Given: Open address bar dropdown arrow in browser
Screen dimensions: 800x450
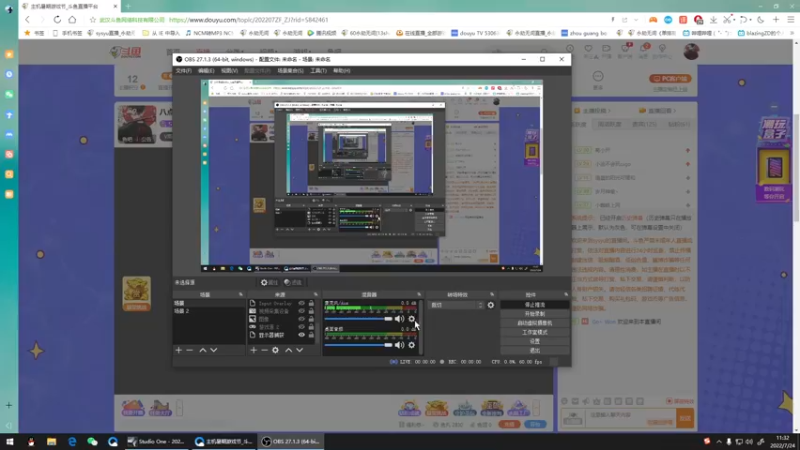Looking at the screenshot, I should coord(636,20).
